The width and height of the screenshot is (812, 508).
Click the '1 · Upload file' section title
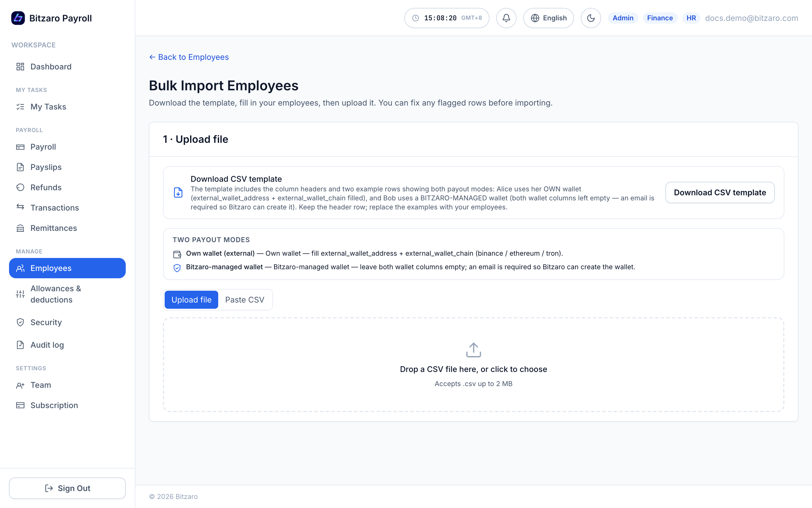coord(195,139)
